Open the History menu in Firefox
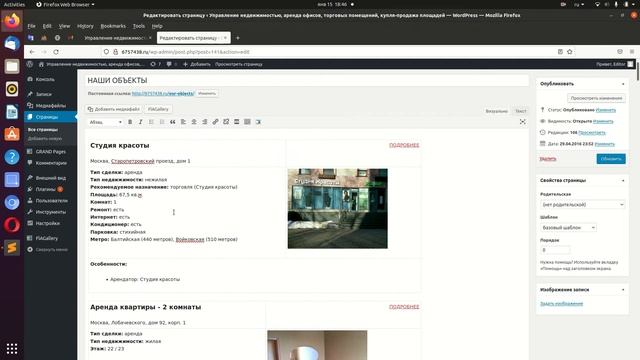Screen dimensions: 640x360 pyautogui.click(x=85, y=26)
